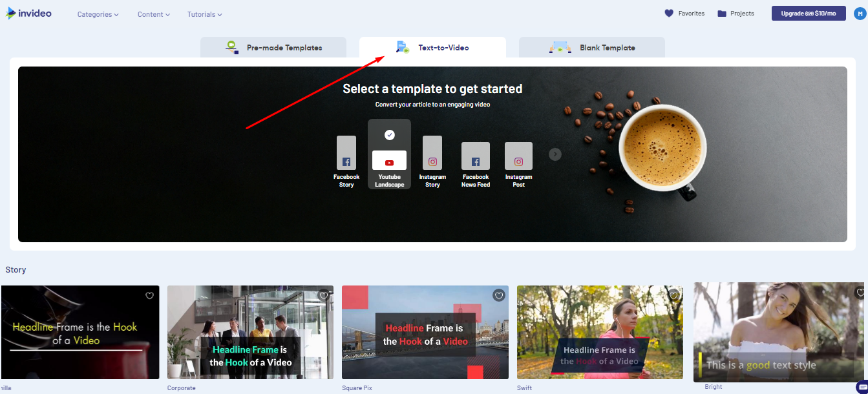
Task: Click the Blank Template tab icon
Action: point(560,47)
